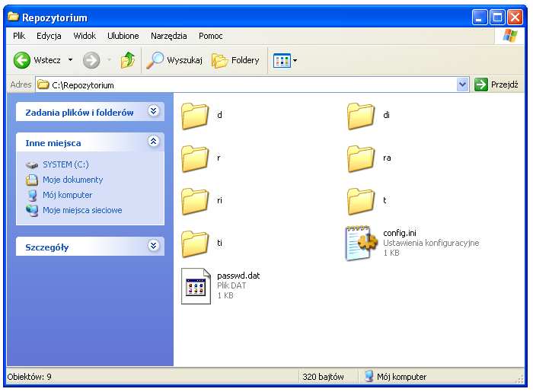Select the folder icon named t

tap(361, 201)
